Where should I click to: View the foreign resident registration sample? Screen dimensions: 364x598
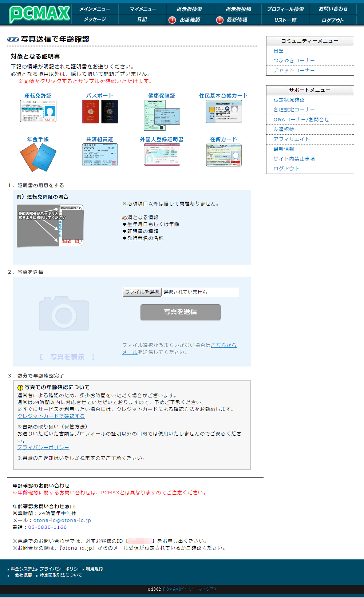(162, 154)
